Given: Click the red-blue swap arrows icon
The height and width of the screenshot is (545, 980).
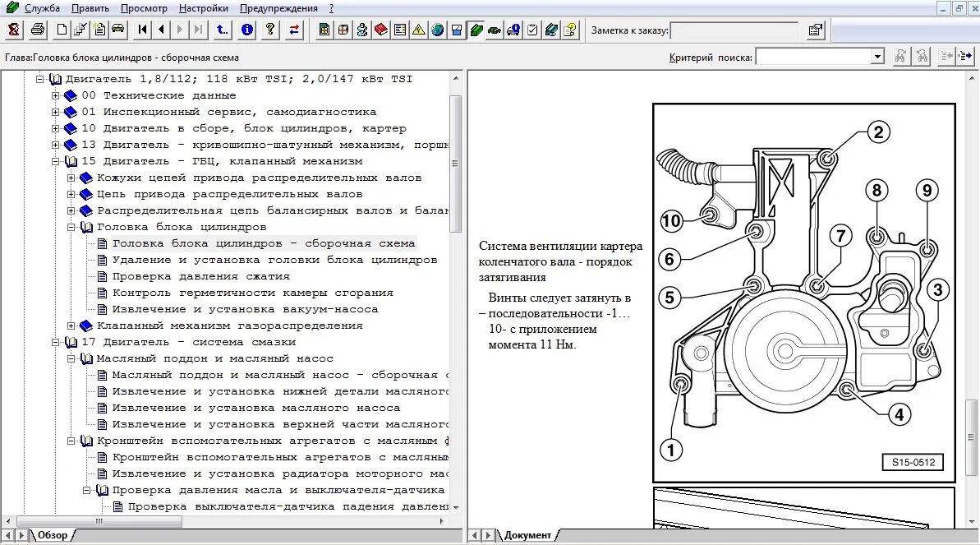Looking at the screenshot, I should tap(294, 30).
